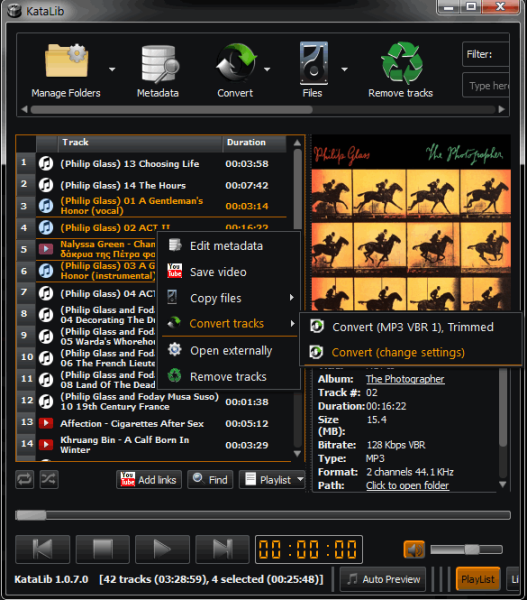Expand the Files dropdown arrow
Viewport: 527px width, 600px height.
point(344,70)
